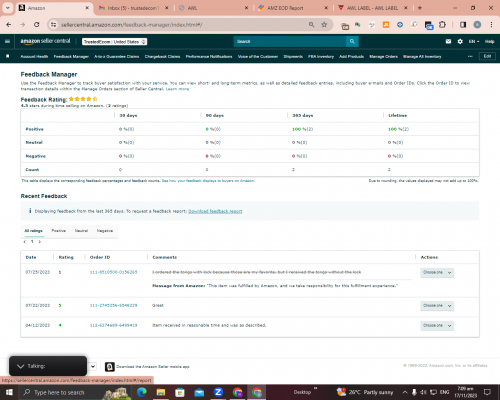Click the bookmark flag icon before Account Health
This screenshot has width=500, height=400.
coord(8,56)
